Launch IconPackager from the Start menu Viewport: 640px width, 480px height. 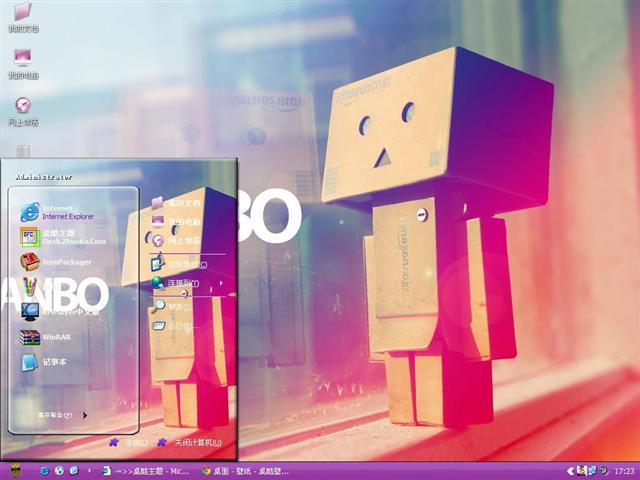pyautogui.click(x=56, y=262)
